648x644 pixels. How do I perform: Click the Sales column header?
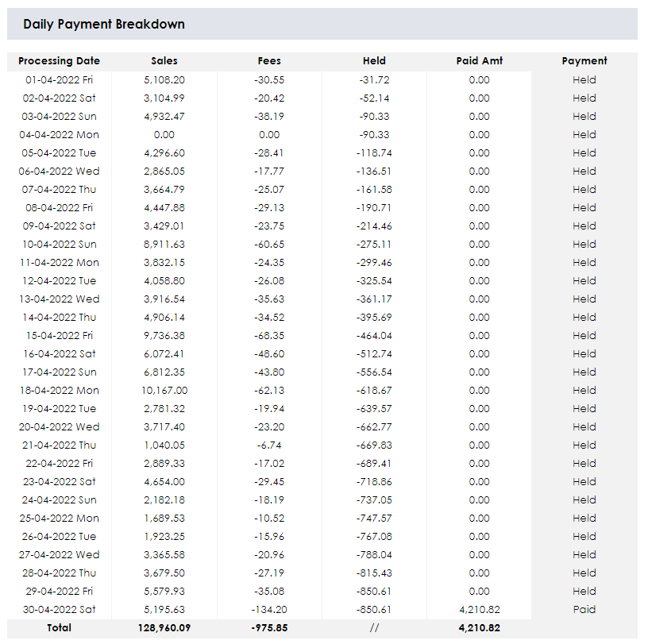pos(164,61)
